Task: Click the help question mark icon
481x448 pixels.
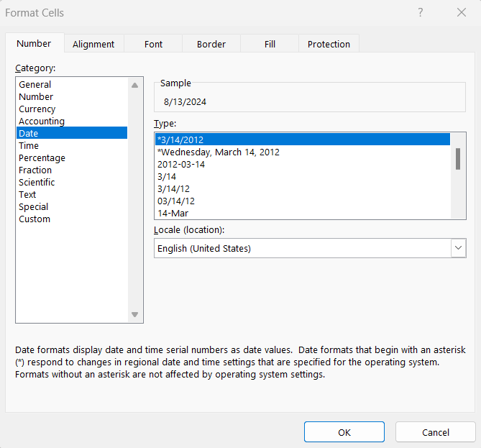Action: 421,12
